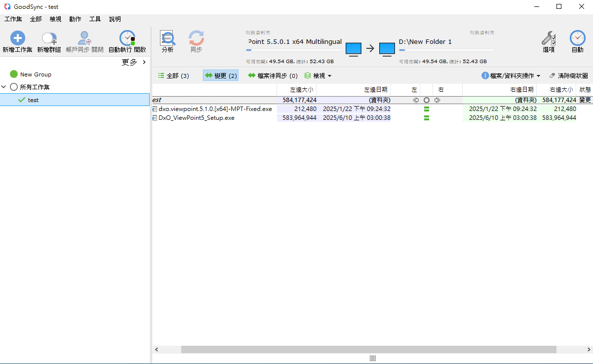Click the 新增群組 add group icon

point(49,38)
